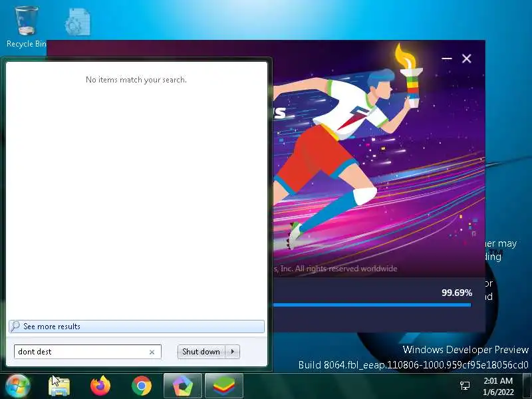Click the "No items match your search." message
Image resolution: width=532 pixels, height=399 pixels.
coord(136,80)
